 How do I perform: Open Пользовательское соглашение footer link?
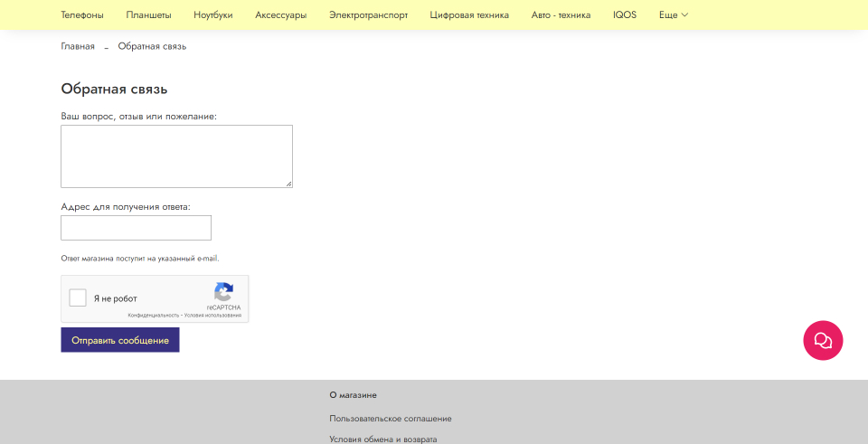pyautogui.click(x=390, y=419)
